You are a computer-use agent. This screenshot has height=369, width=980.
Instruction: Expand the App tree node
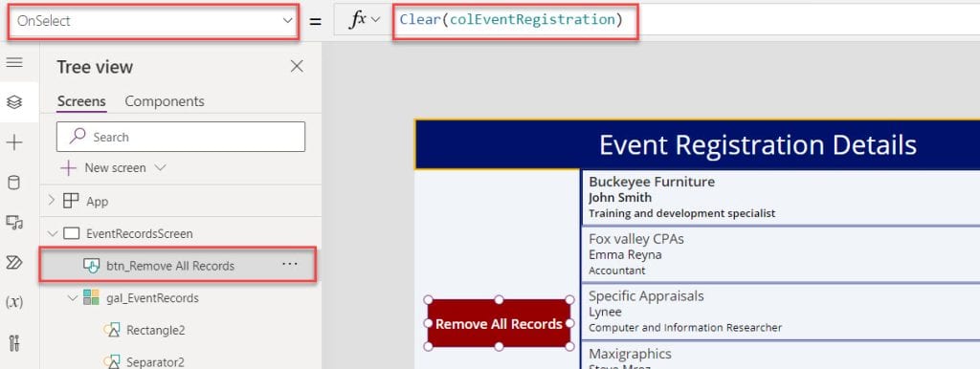(52, 201)
